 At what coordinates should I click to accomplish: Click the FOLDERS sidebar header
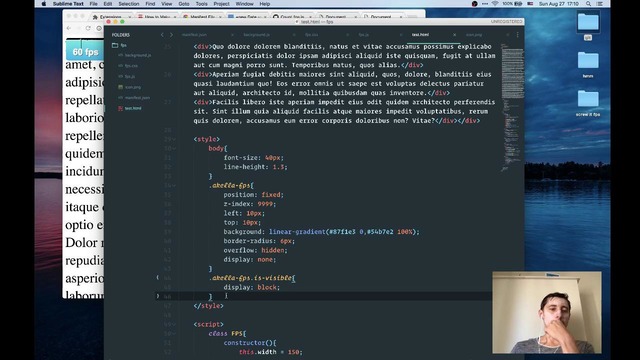[121, 35]
